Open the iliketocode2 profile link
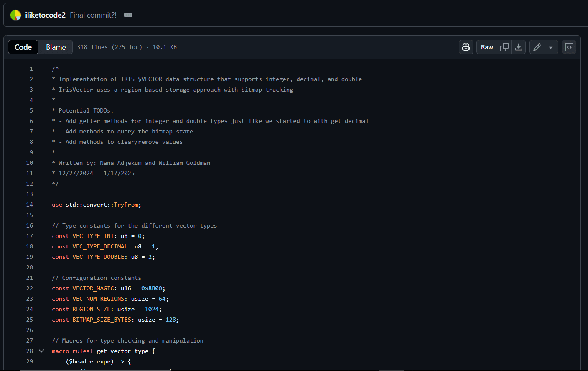Viewport: 588px width, 371px height. (45, 15)
